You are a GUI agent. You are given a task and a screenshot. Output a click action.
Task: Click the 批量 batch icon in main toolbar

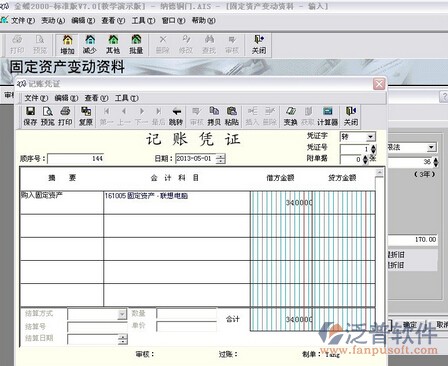tap(136, 45)
